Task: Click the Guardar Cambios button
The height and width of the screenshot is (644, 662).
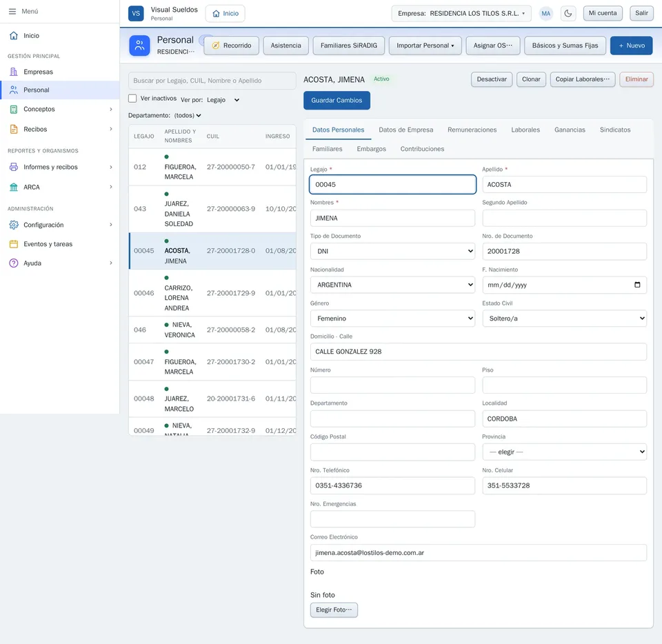Action: pos(337,101)
